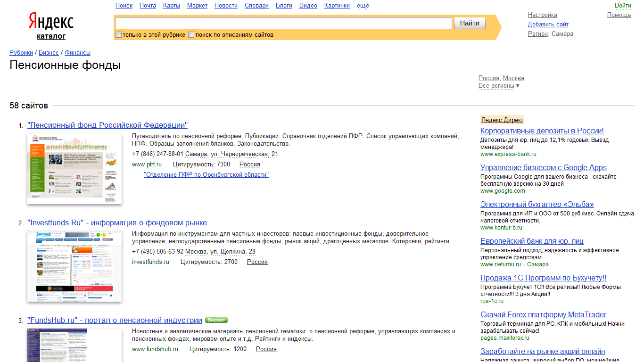Toggle 'поиск по описаниям сайтов' checkbox
Screen dimensions: 644x362
click(x=191, y=35)
